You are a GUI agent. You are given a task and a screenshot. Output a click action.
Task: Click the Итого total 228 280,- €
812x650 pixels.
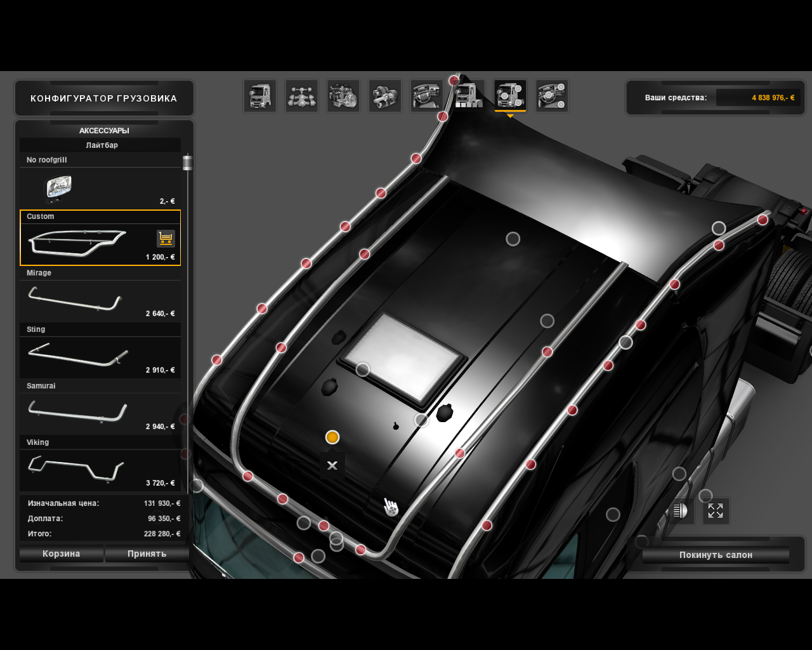[x=162, y=534]
